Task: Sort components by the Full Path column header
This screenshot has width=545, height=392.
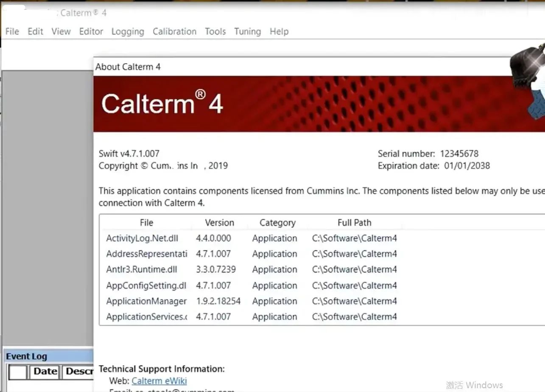Action: pos(355,223)
